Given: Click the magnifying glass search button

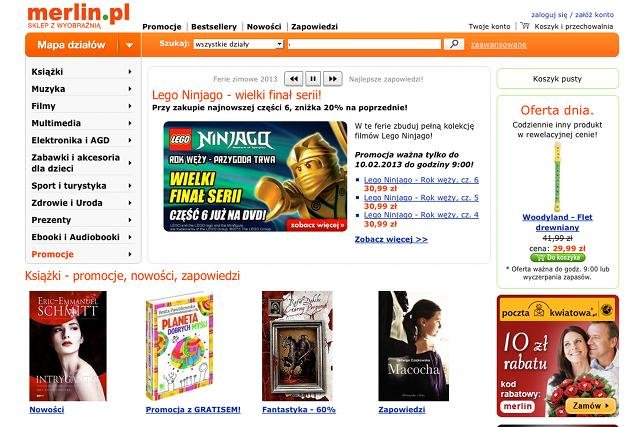Looking at the screenshot, I should tap(453, 44).
